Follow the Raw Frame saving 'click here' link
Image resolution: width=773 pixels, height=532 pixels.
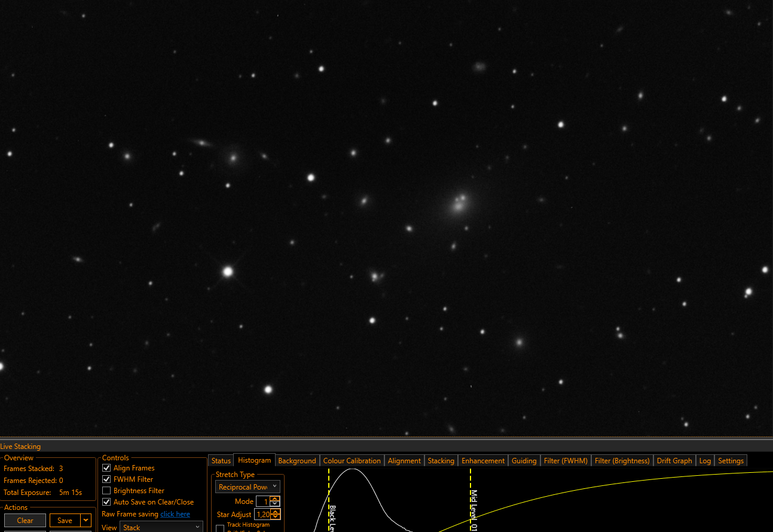[x=175, y=514]
